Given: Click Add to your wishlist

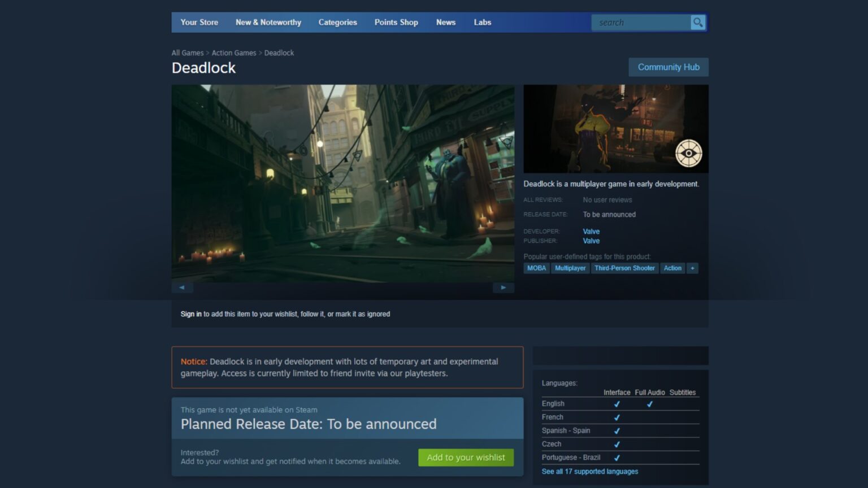Looking at the screenshot, I should 465,457.
